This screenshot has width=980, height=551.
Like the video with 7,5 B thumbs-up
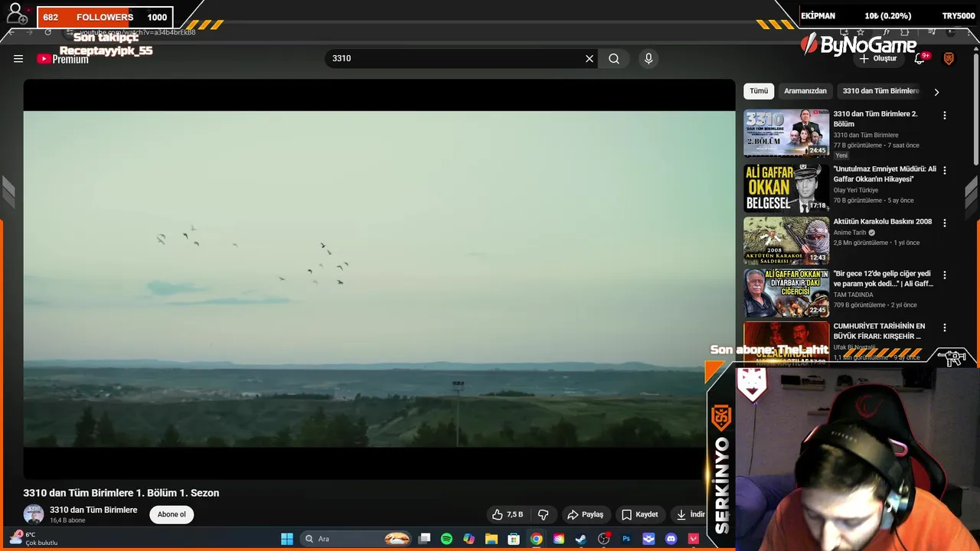point(508,514)
